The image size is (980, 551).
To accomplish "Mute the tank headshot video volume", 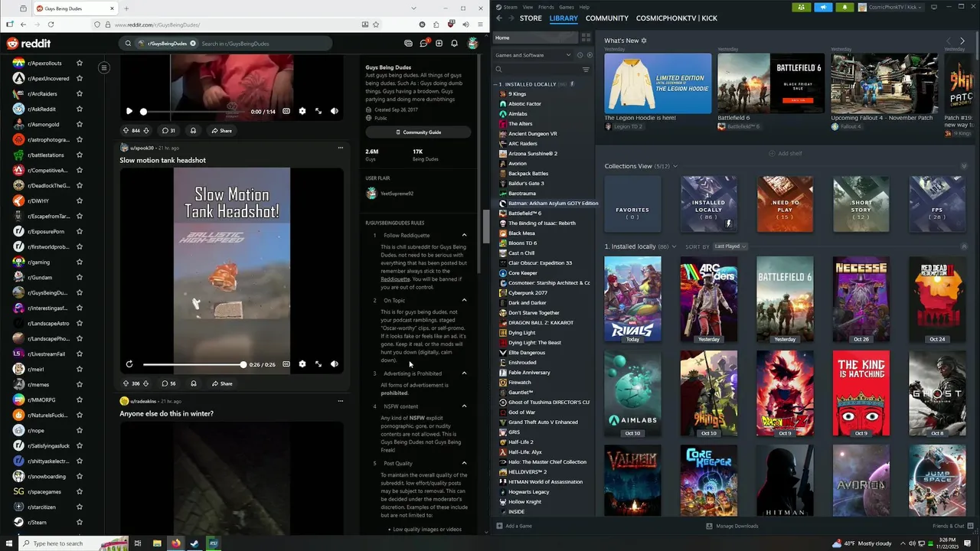I will pos(335,364).
